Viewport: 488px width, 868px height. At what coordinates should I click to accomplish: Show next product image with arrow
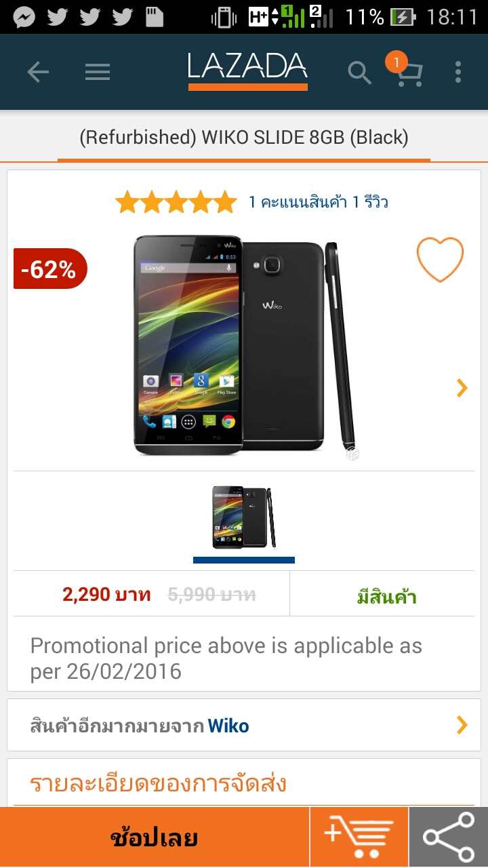point(462,388)
